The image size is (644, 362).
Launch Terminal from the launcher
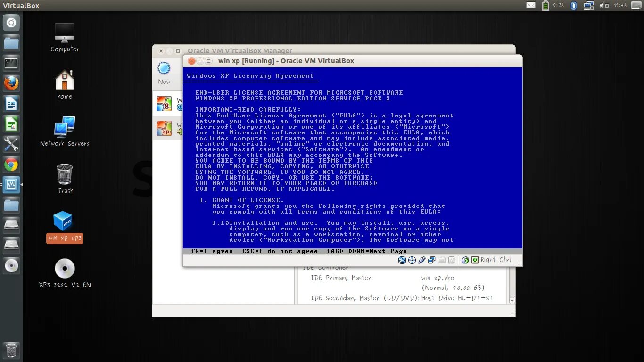coord(11,63)
